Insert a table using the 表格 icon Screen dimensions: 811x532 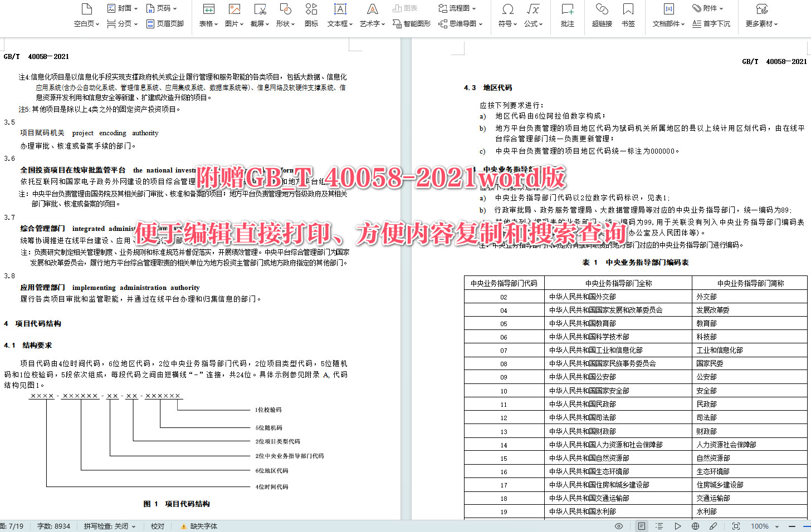click(208, 15)
